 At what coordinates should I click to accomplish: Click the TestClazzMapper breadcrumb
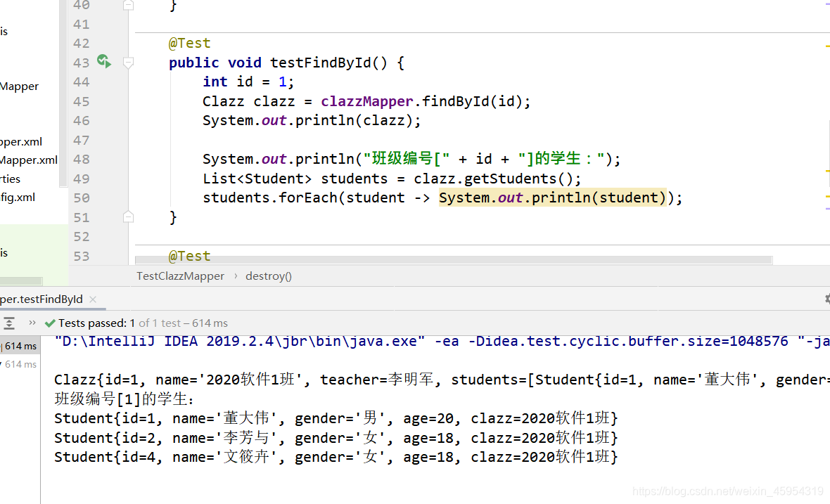[181, 276]
